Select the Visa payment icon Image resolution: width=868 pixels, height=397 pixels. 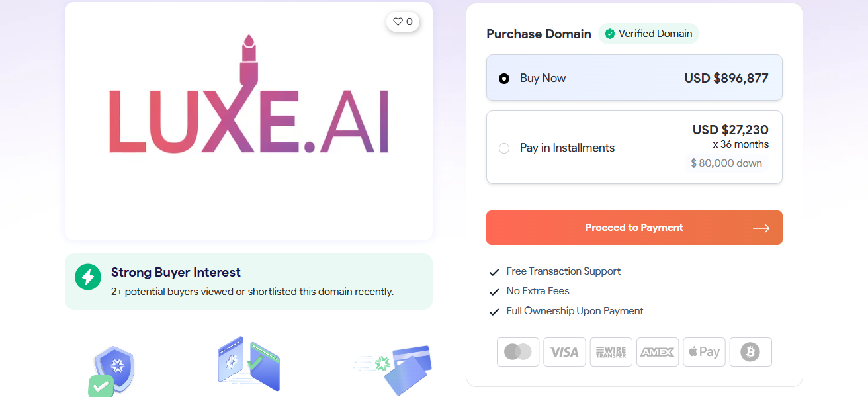564,351
